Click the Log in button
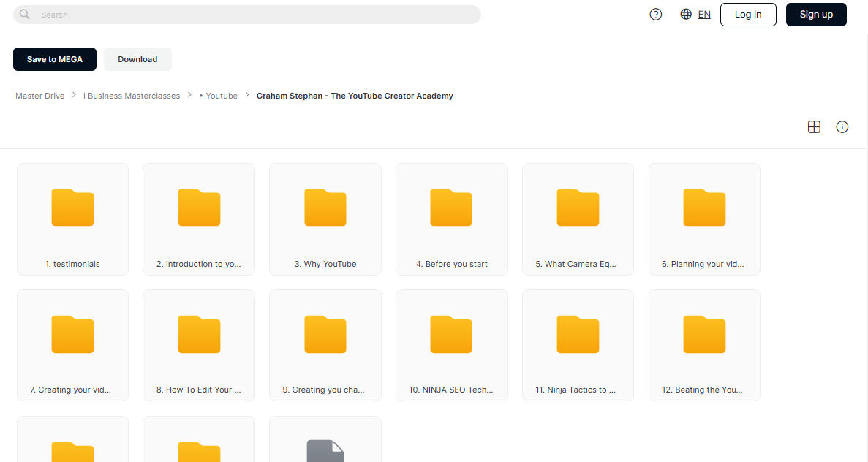The width and height of the screenshot is (868, 462). pos(748,15)
